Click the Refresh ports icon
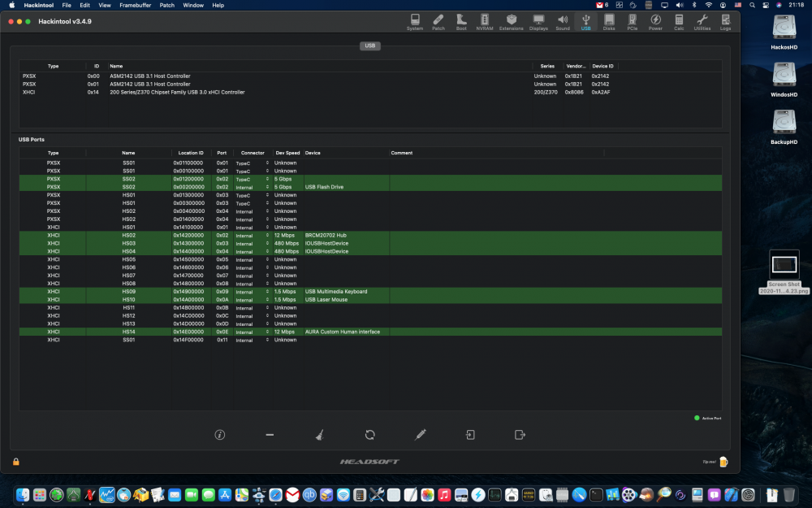The image size is (812, 508). pos(369,435)
